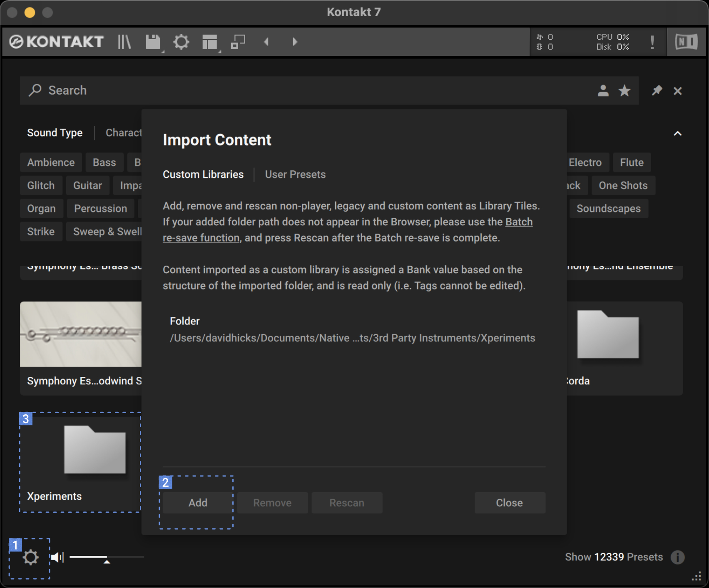Toggle the Strike tag
The image size is (709, 588).
(x=41, y=231)
